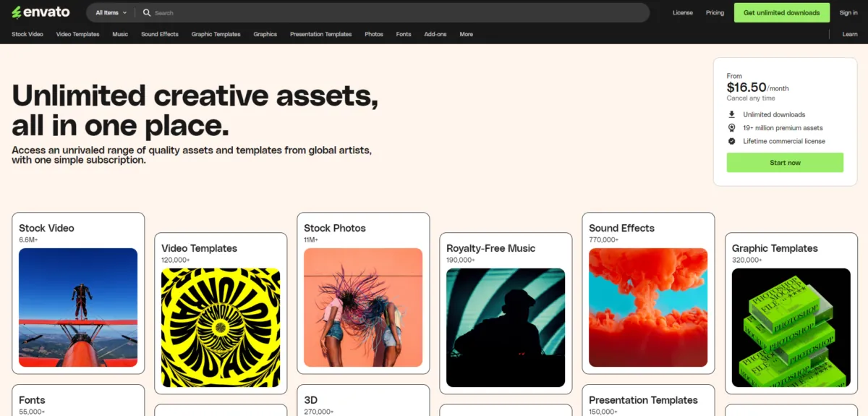Click the Unlimited downloads download icon

732,114
